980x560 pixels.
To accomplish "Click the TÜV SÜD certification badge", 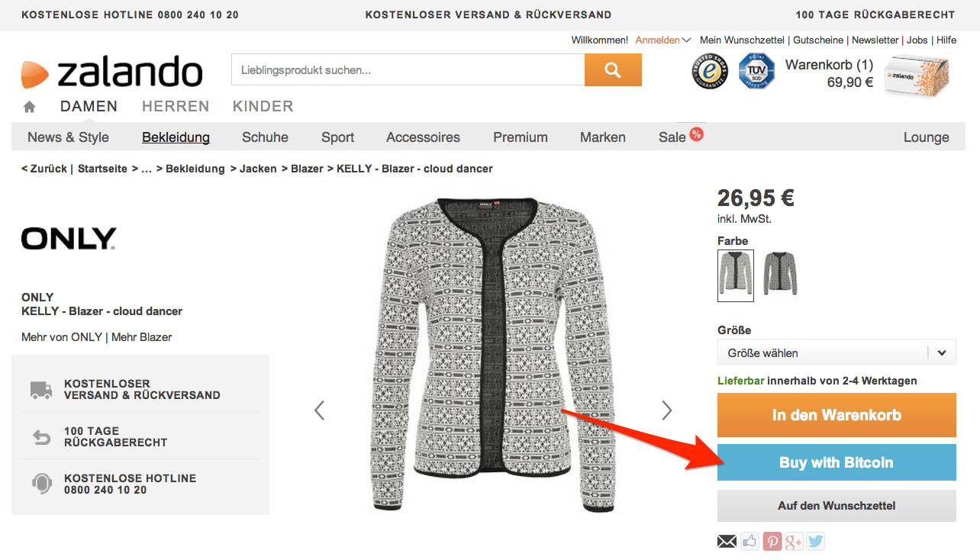I will click(756, 72).
